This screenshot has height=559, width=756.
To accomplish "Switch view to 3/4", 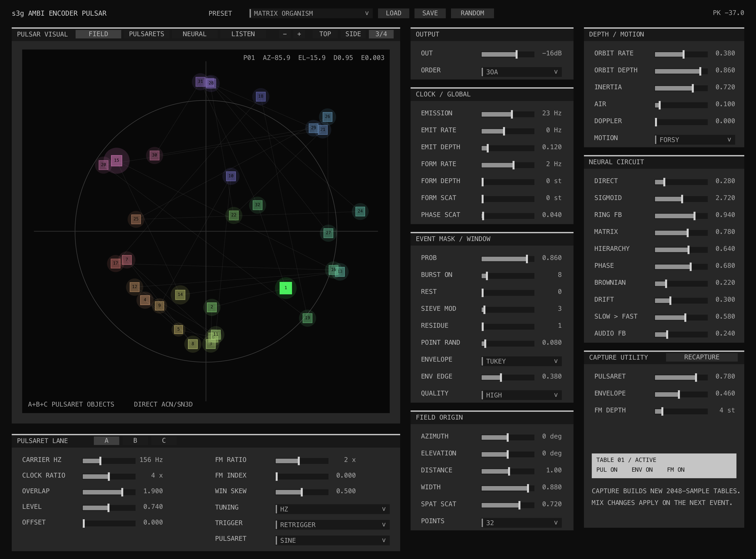I will coord(381,34).
